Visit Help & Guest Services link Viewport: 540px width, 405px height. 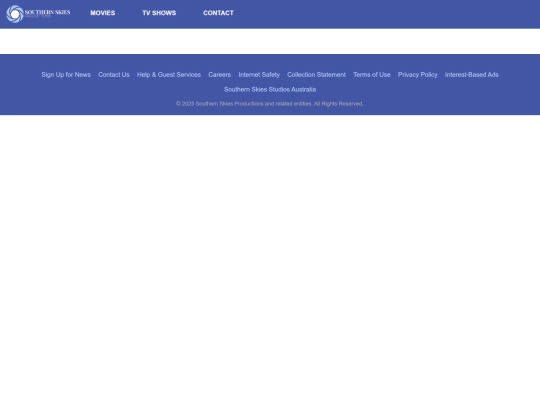[169, 75]
